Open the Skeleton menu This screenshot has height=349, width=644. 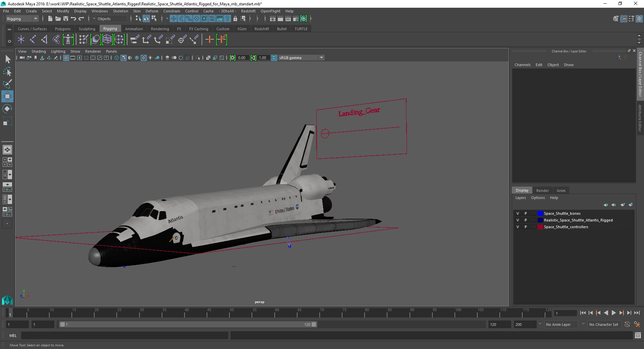[x=120, y=11]
